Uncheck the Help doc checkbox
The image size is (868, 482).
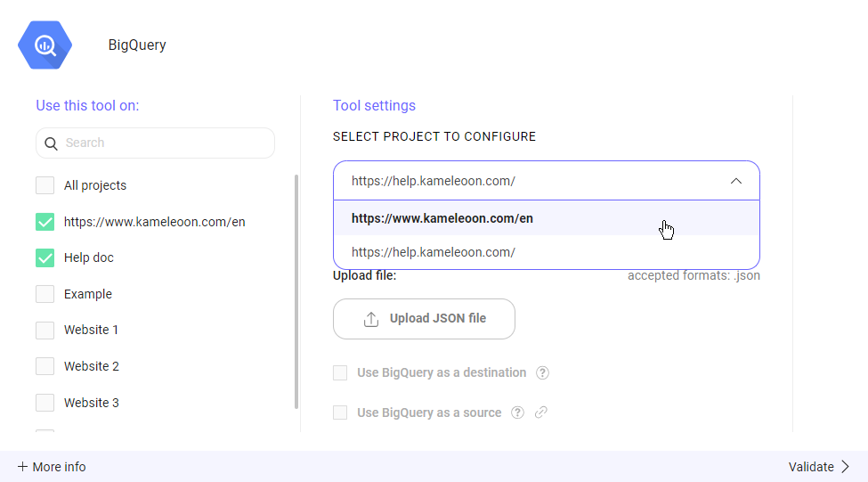coord(45,257)
